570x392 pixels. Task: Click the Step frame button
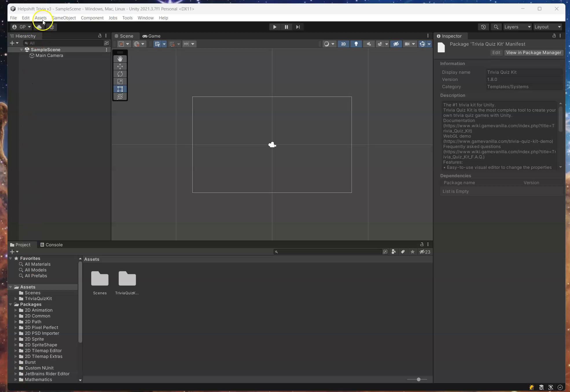click(x=298, y=27)
